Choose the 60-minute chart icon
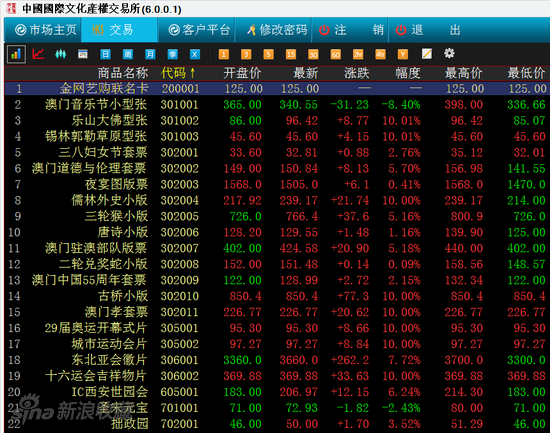The image size is (550, 433). point(336,54)
